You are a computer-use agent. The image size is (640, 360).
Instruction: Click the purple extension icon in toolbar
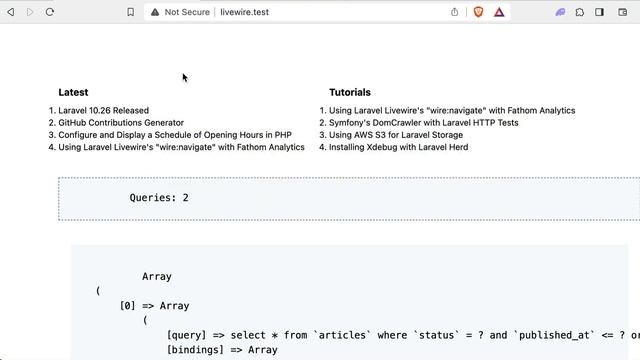click(560, 12)
